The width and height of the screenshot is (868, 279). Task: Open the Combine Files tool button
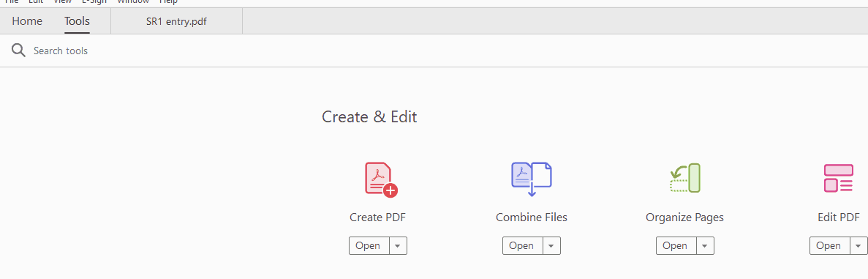coord(523,246)
